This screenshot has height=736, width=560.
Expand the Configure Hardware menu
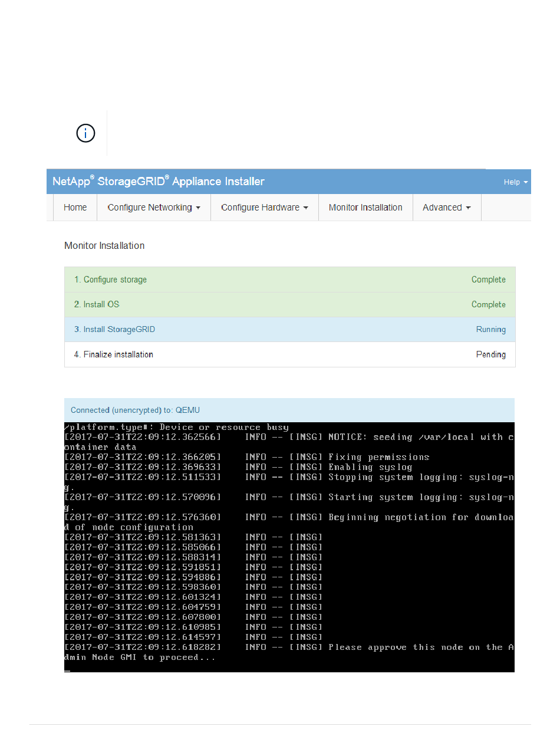tap(265, 208)
